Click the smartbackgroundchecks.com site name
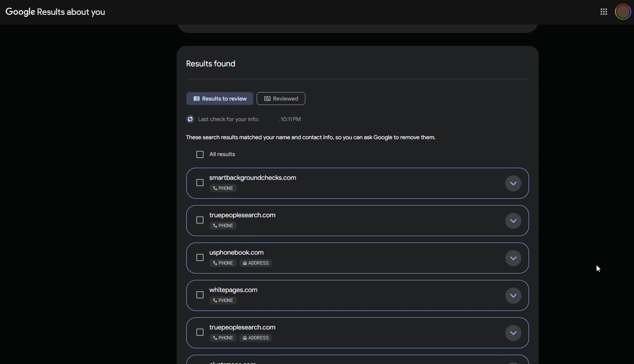The height and width of the screenshot is (364, 634). pyautogui.click(x=253, y=178)
